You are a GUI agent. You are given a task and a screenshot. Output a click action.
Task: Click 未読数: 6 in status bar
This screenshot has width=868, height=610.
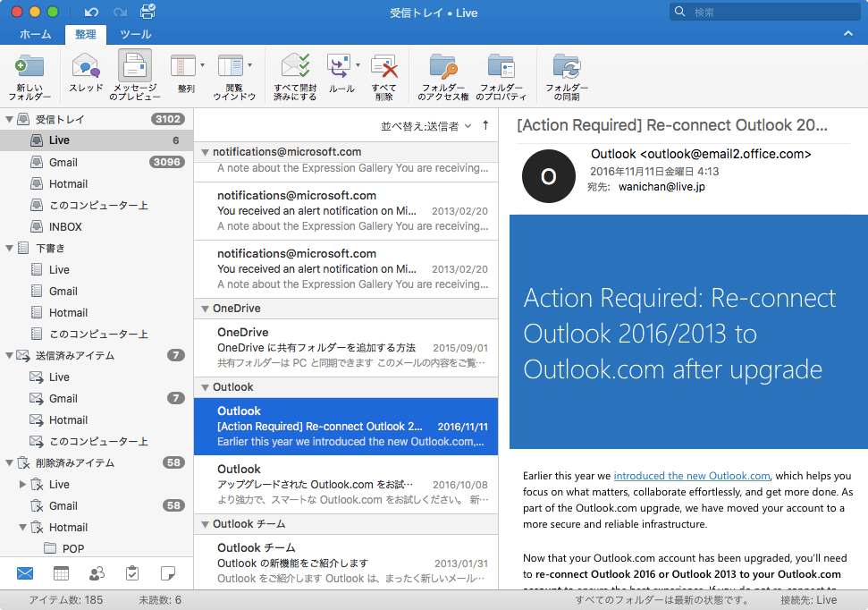[160, 600]
